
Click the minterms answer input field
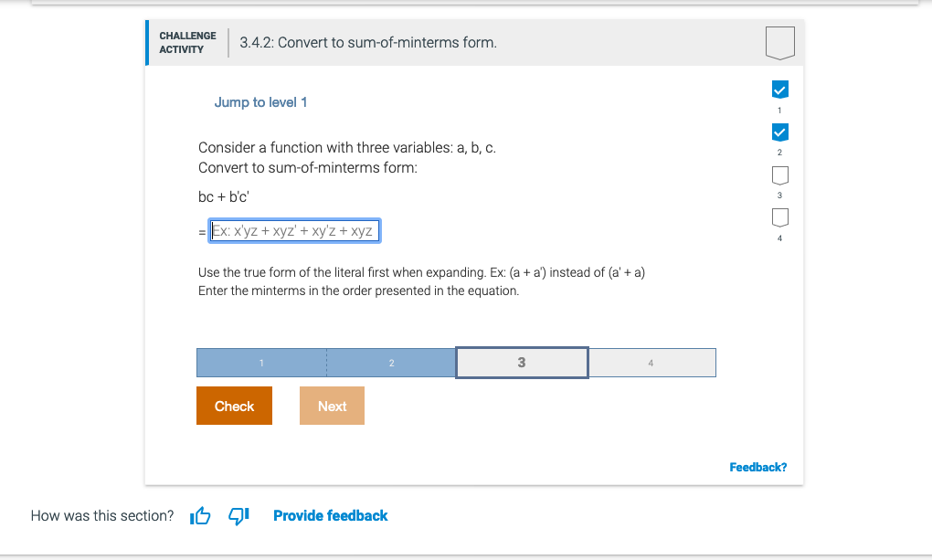tap(294, 230)
